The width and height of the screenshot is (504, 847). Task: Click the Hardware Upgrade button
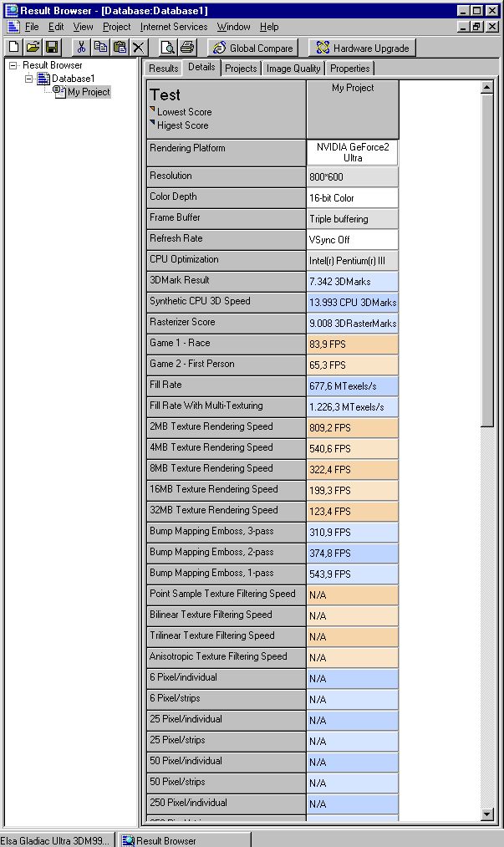(363, 48)
